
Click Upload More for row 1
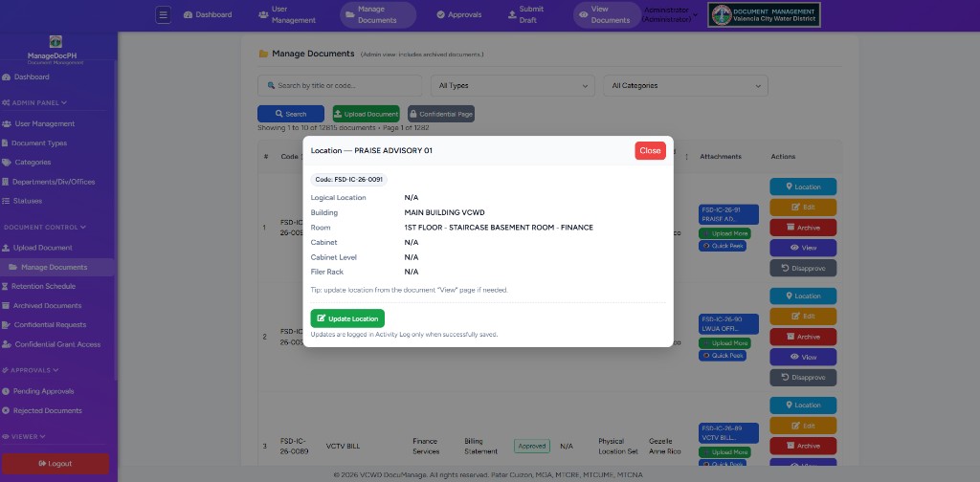pos(725,233)
